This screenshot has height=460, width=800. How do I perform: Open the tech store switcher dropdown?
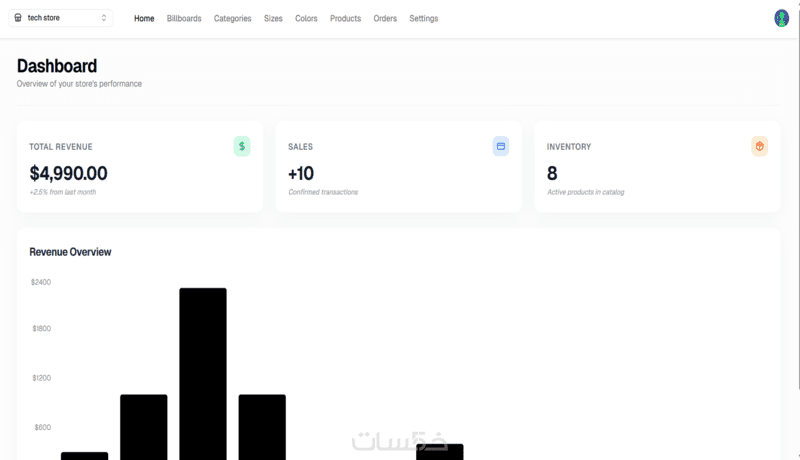pyautogui.click(x=61, y=18)
